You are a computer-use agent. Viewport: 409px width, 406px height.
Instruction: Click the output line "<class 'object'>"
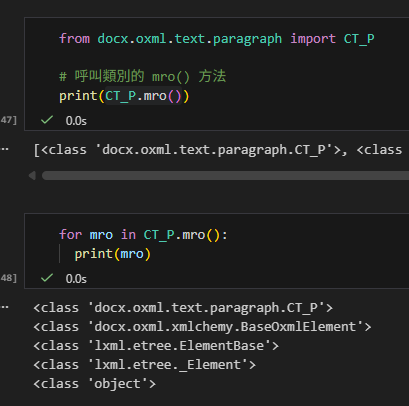95,384
